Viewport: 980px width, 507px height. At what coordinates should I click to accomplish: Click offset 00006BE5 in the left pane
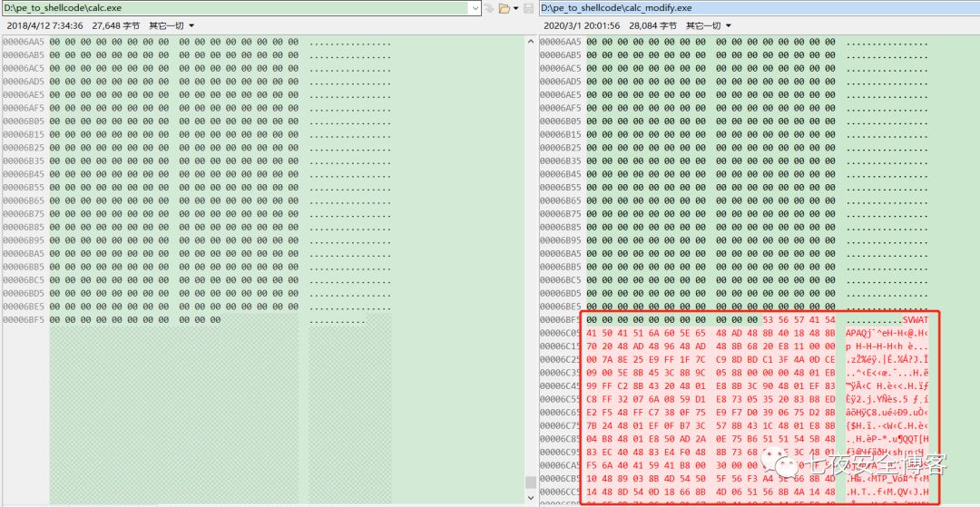click(x=24, y=307)
